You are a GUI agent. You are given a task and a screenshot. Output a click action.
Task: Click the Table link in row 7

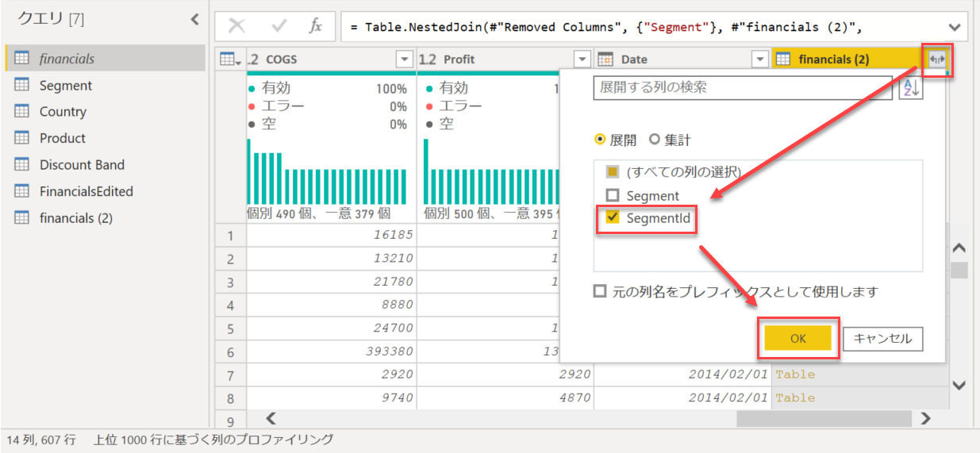point(795,374)
